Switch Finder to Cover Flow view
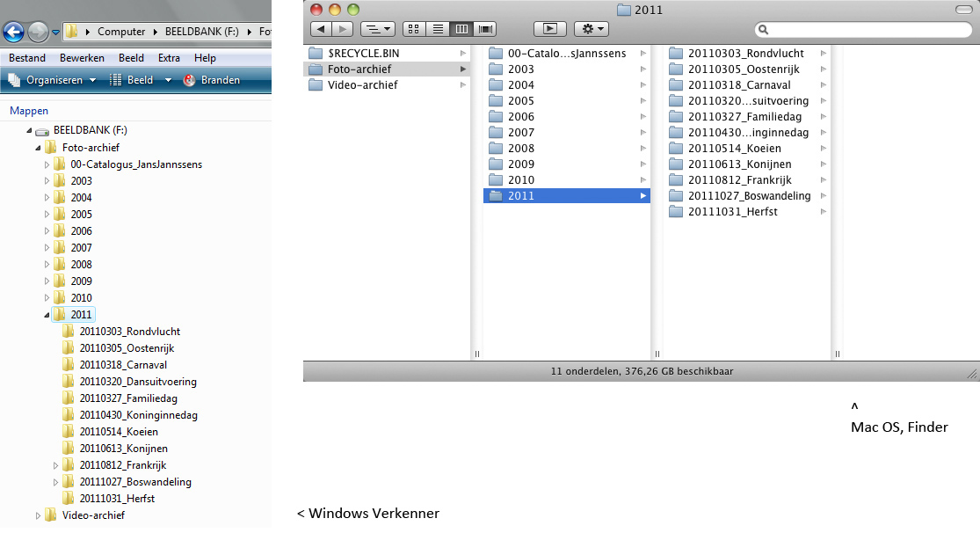 (485, 29)
